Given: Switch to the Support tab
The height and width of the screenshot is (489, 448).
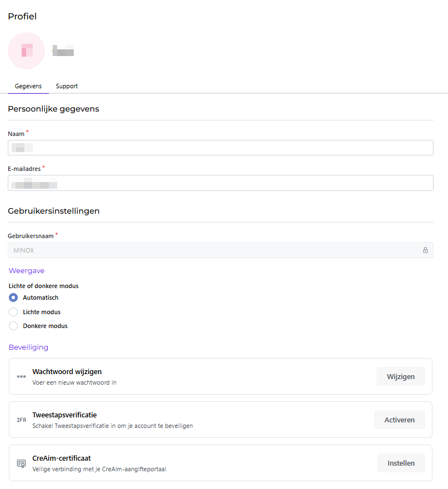Looking at the screenshot, I should pyautogui.click(x=67, y=86).
